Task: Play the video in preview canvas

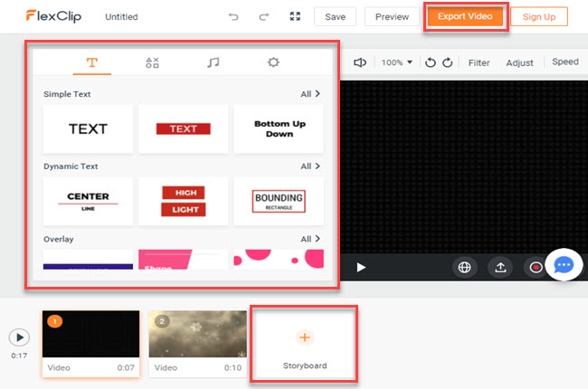Action: coord(361,268)
